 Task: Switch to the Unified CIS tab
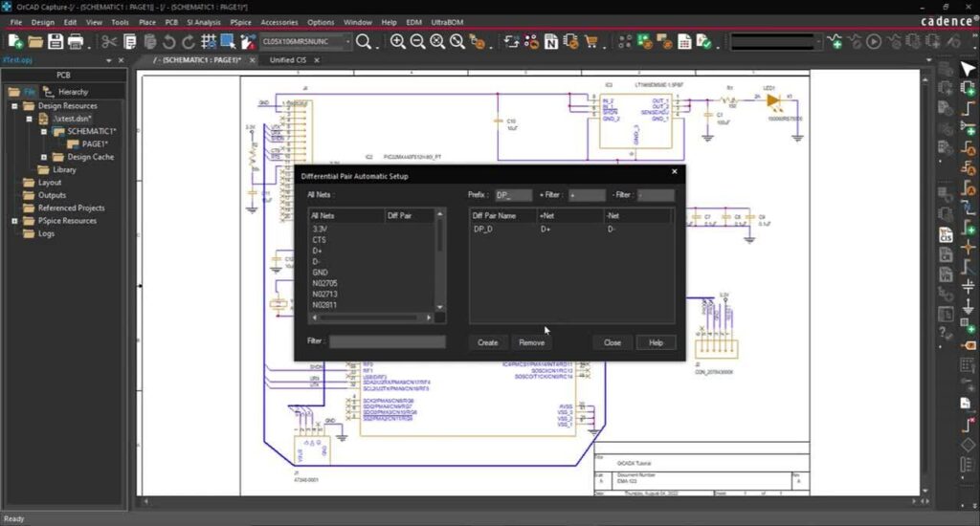(288, 60)
